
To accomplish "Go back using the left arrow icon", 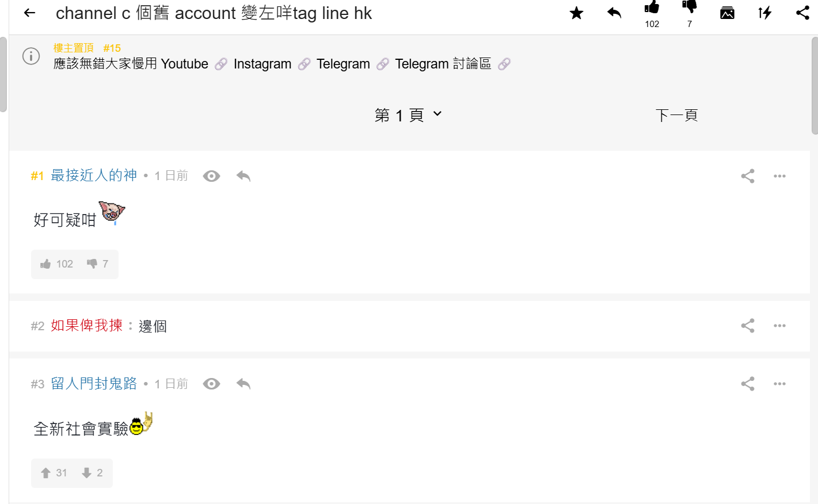I will [30, 13].
